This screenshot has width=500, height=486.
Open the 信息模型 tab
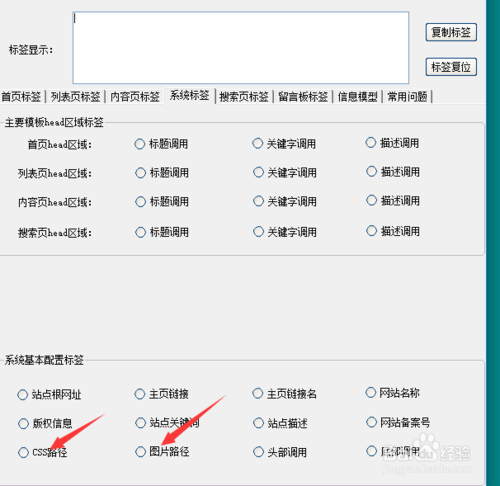tap(358, 97)
